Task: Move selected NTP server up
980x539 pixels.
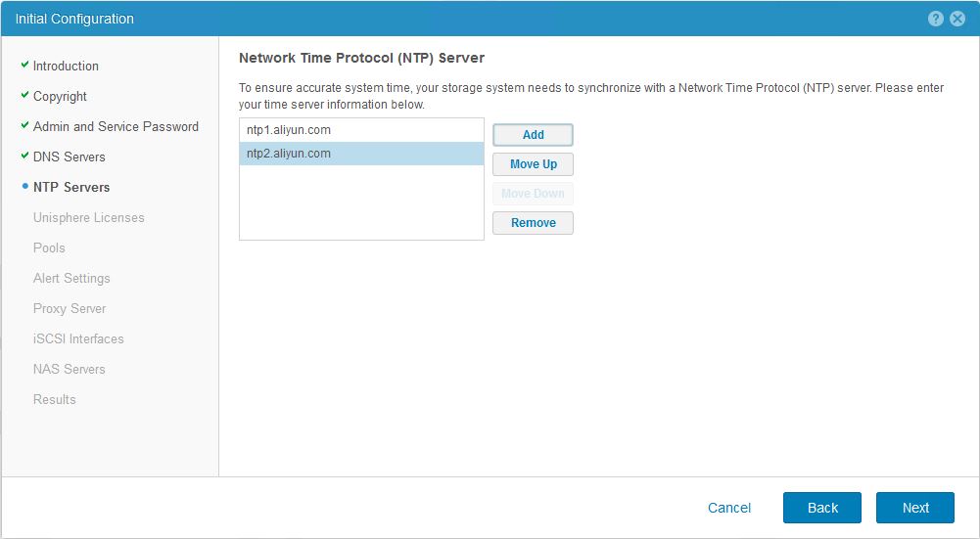Action: [533, 164]
